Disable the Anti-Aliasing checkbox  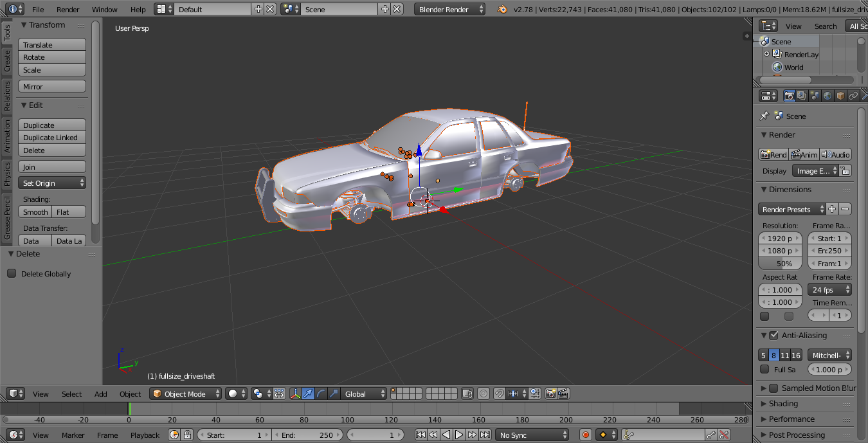773,335
